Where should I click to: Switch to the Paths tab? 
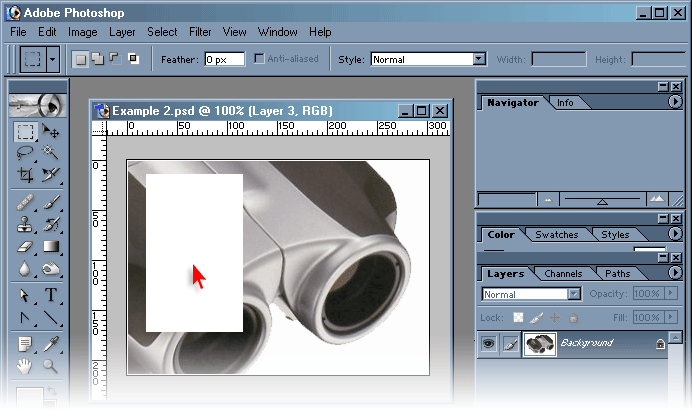coord(617,274)
